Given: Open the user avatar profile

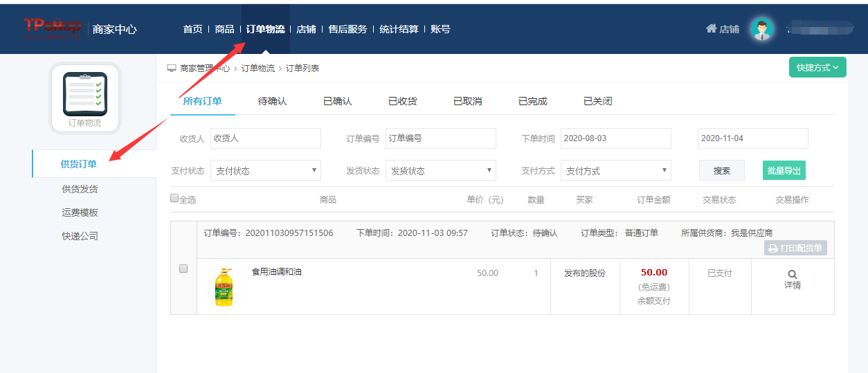Looking at the screenshot, I should 762,29.
